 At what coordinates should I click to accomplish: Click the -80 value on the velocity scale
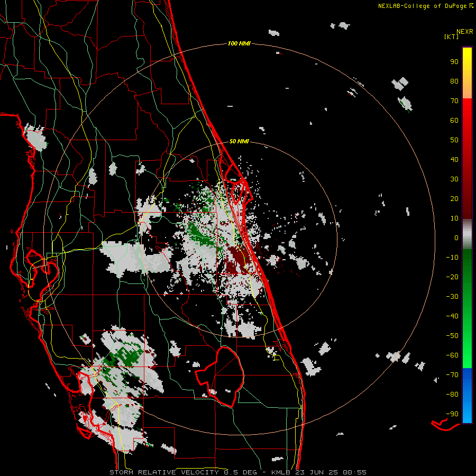452,395
